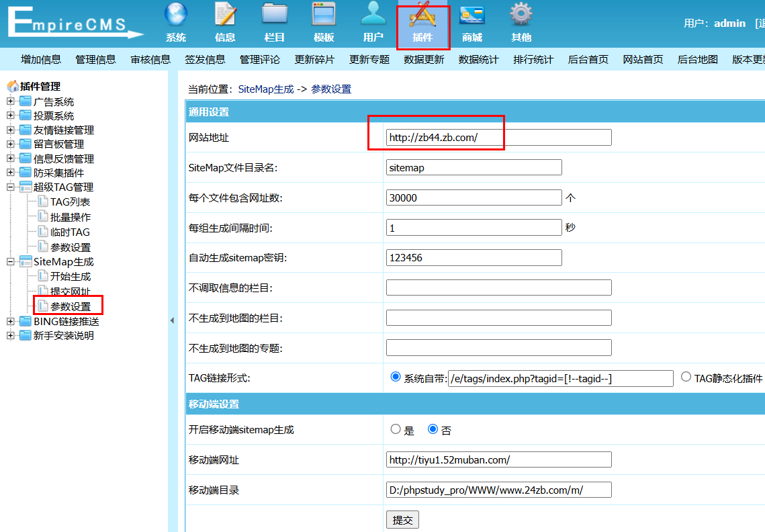Open the 用户 person icon
Viewport: 765px width, 532px height.
373,15
